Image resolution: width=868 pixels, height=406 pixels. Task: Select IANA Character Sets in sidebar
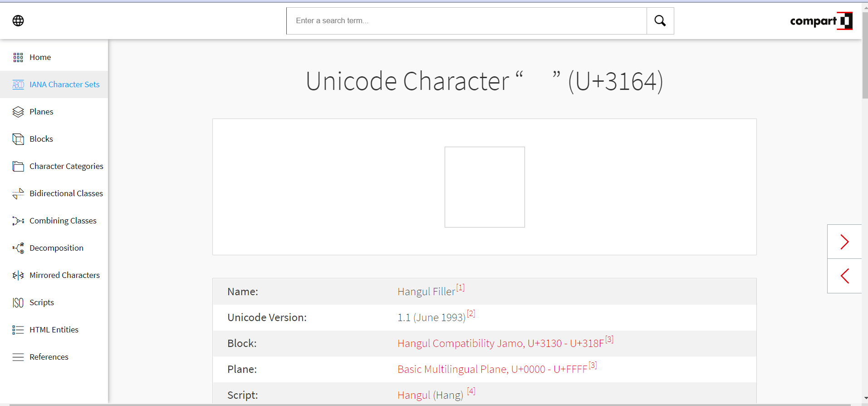pos(64,84)
